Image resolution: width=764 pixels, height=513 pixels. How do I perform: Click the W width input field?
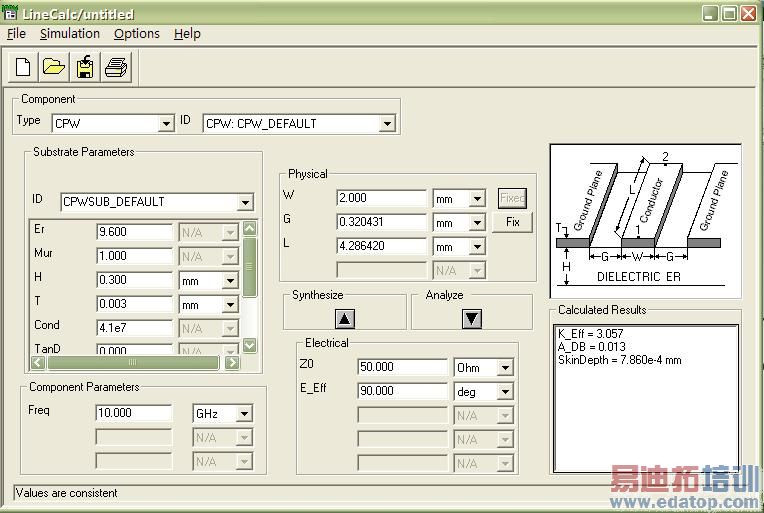(381, 199)
